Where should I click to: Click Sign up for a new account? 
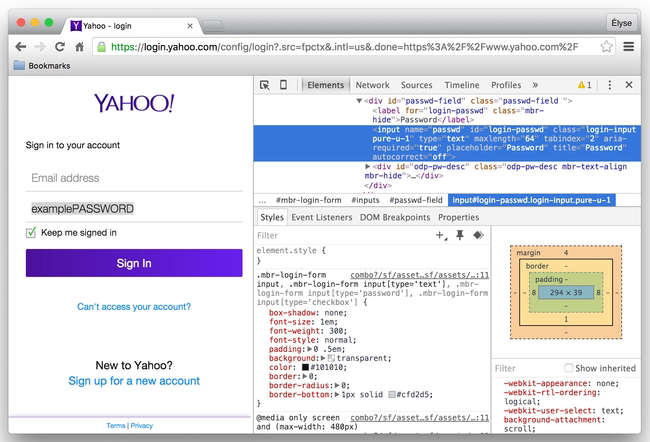(134, 381)
